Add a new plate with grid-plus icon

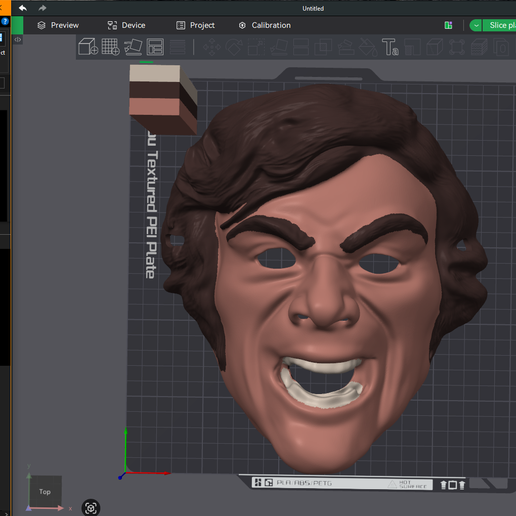111,47
